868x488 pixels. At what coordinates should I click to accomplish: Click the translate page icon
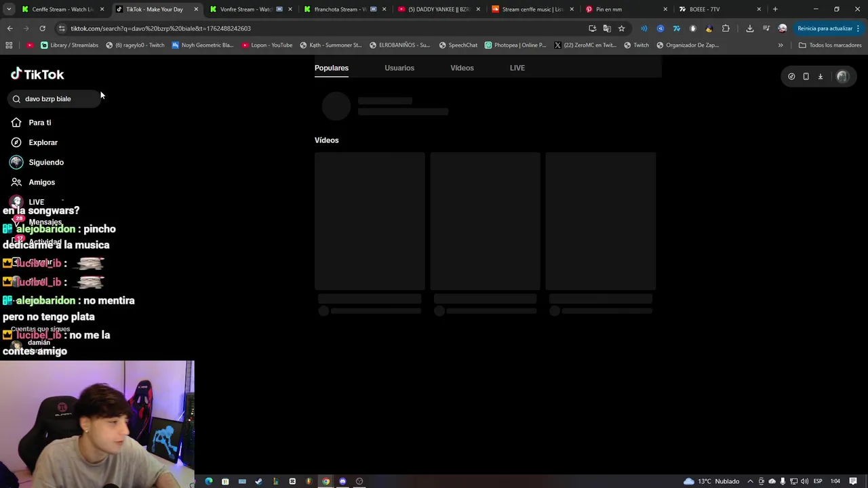(607, 28)
